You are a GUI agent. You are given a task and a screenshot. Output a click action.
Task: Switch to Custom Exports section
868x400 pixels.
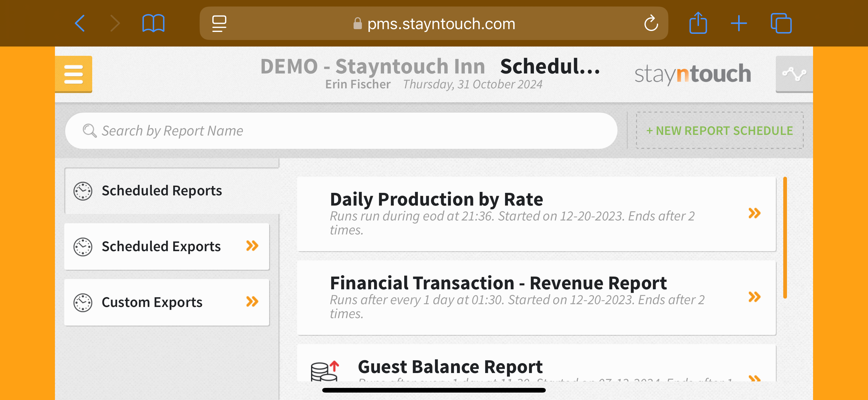click(152, 302)
